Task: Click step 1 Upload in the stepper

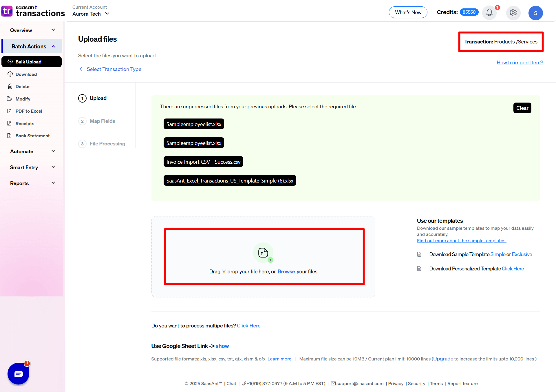Action: 93,98
